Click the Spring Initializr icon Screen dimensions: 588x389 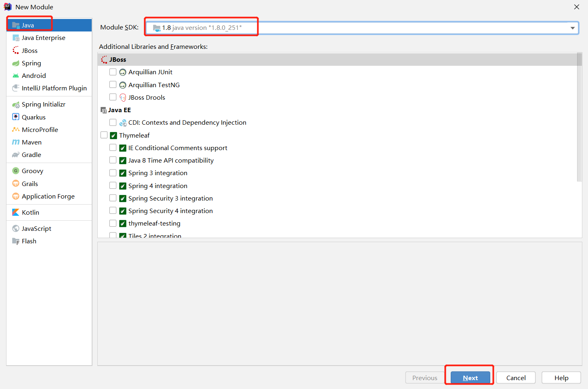[16, 105]
